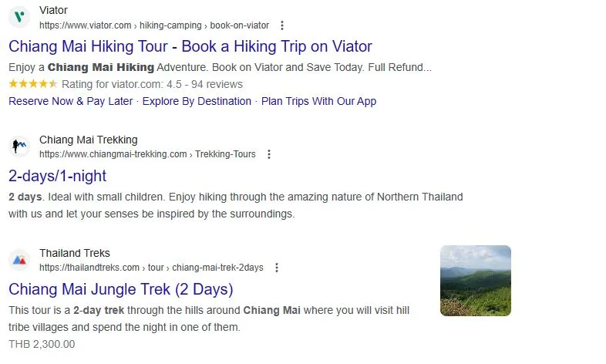Open "Chiang Mai Jungle Trek (2 Days)" link
606x364 pixels.
pos(120,289)
